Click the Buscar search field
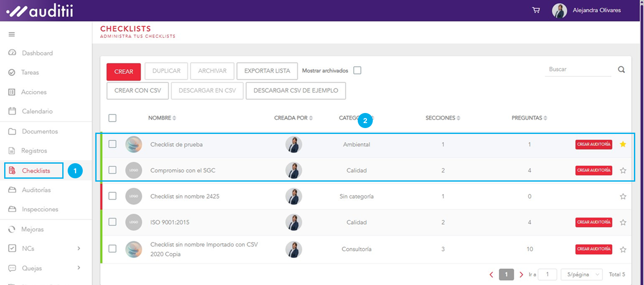Screen dimensions: 644x285 click(578, 69)
